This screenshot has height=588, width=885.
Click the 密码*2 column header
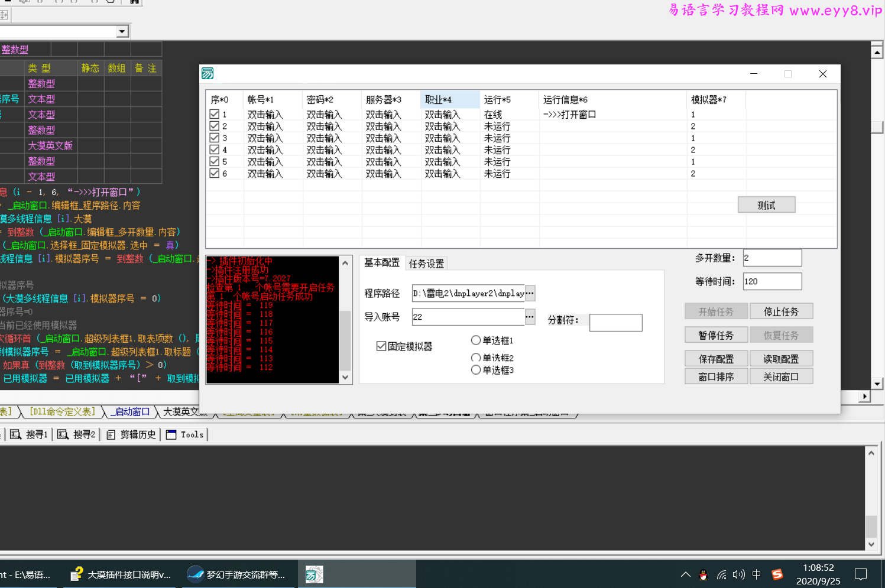pos(332,99)
